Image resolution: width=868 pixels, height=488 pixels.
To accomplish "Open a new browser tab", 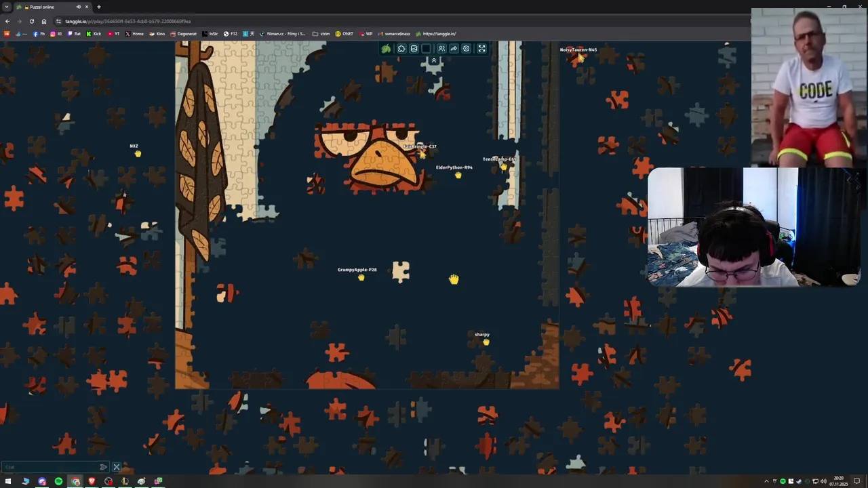I will (x=99, y=7).
